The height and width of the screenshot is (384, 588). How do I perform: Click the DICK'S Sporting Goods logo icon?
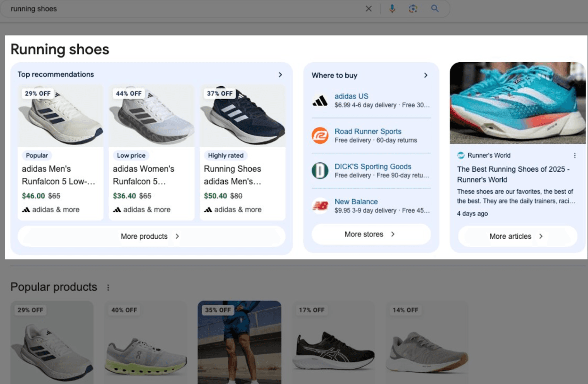click(320, 170)
